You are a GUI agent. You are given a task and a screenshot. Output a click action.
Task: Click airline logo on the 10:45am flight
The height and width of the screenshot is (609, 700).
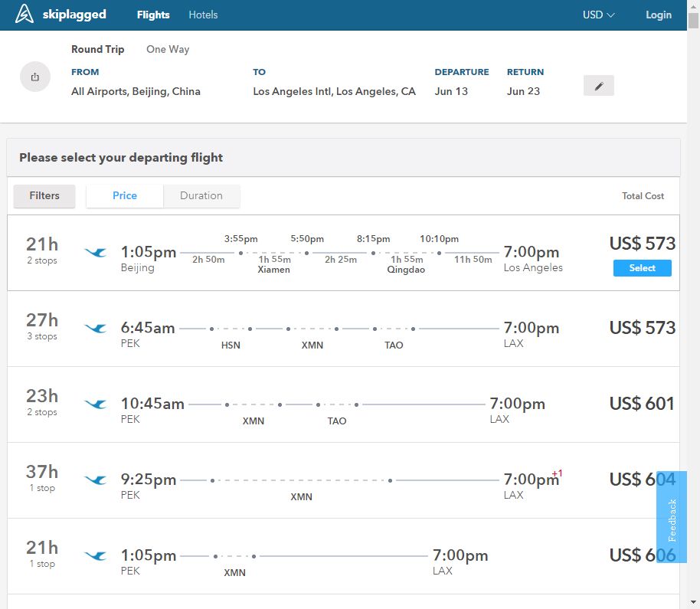pos(96,404)
